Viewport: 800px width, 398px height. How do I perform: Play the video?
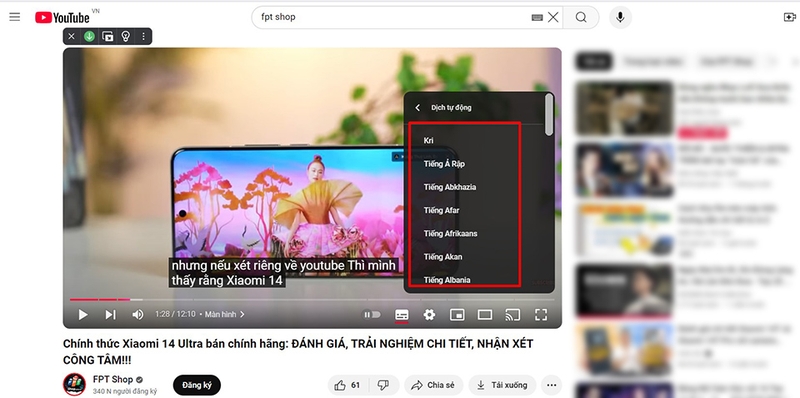coord(83,315)
